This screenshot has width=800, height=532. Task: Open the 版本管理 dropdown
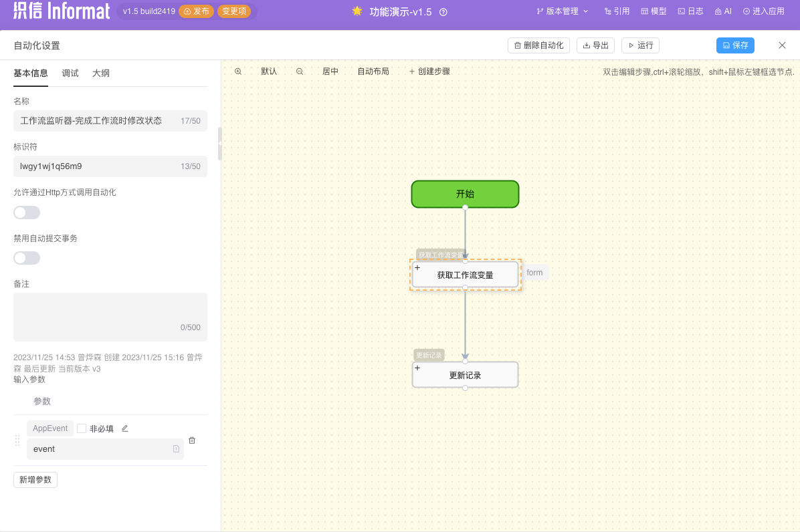(x=562, y=11)
